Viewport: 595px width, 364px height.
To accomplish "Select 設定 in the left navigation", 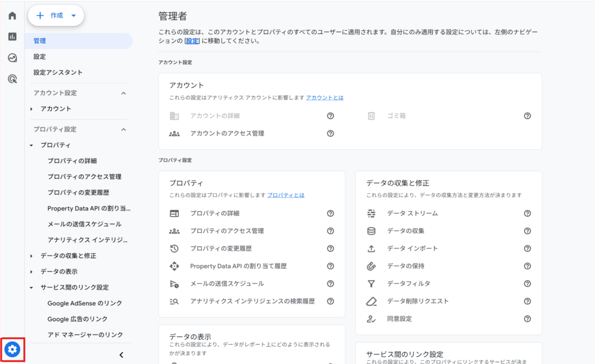I will click(40, 57).
